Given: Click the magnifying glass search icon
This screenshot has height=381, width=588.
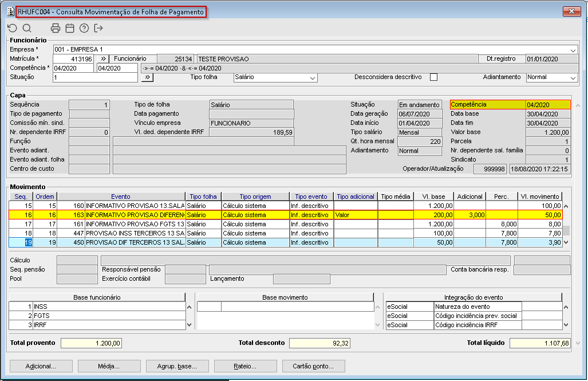Looking at the screenshot, I should pyautogui.click(x=27, y=28).
